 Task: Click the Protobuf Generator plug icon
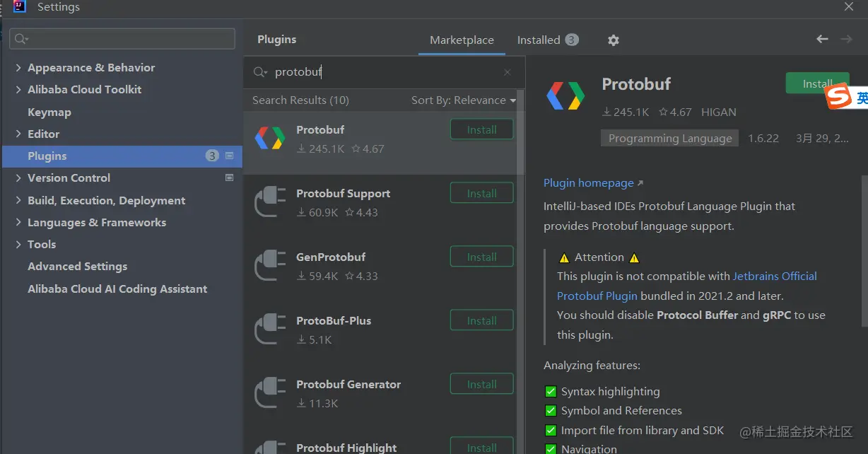click(x=270, y=393)
